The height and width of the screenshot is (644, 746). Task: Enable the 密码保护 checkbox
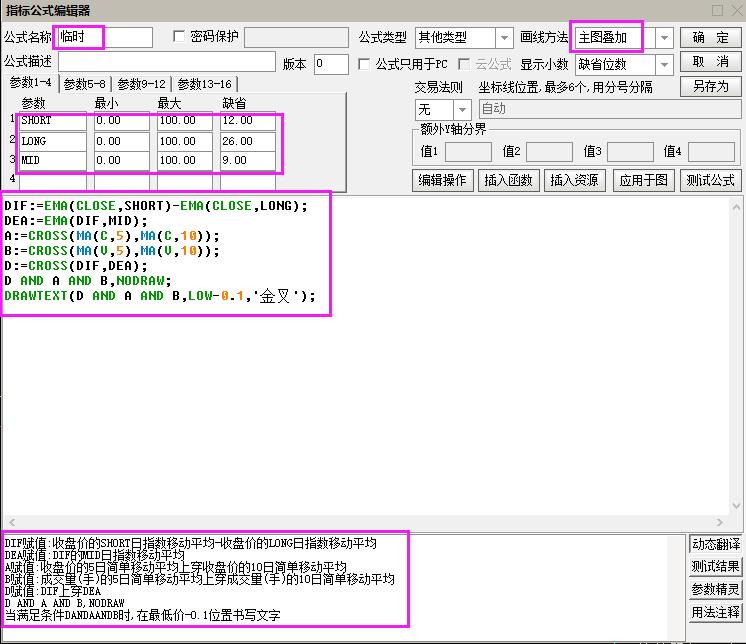[180, 37]
